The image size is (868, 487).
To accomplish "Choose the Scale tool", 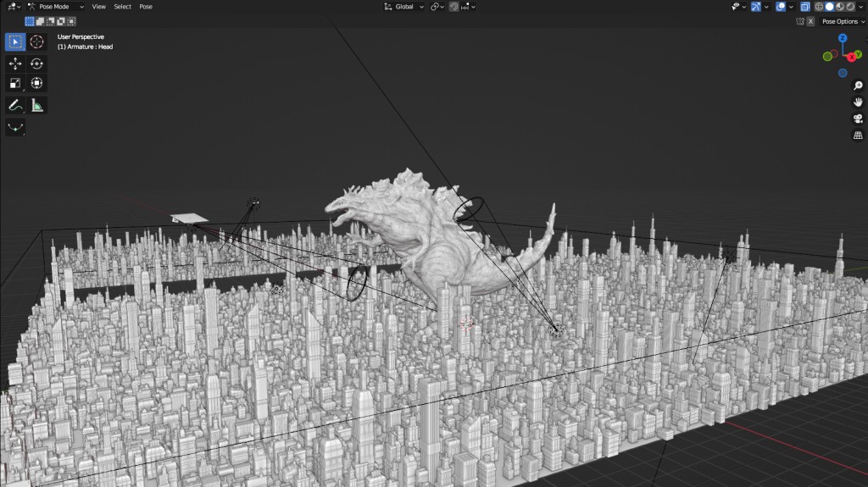I will click(x=15, y=83).
